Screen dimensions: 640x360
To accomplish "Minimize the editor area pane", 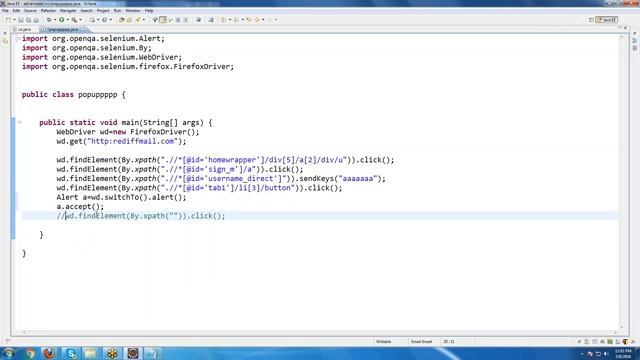I will tap(620, 28).
